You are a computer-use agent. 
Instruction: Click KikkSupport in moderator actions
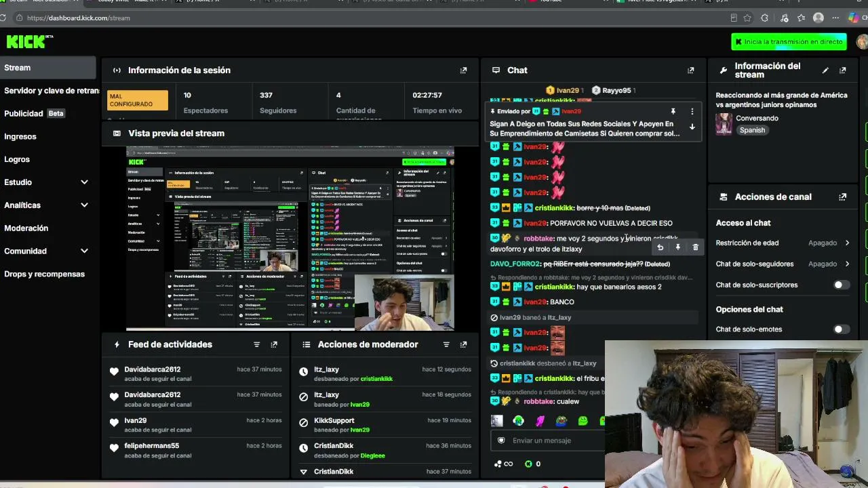[334, 420]
